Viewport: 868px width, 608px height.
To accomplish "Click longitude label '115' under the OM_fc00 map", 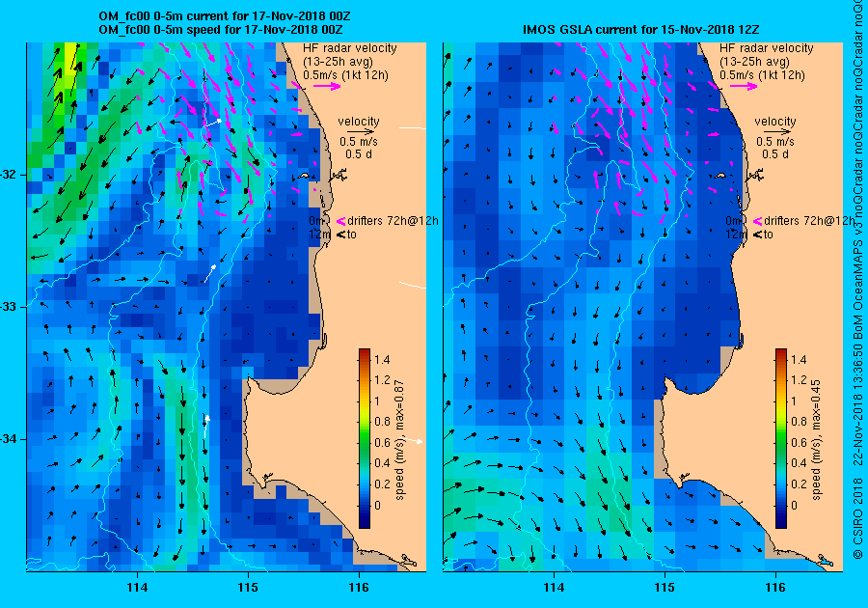I will (x=248, y=587).
